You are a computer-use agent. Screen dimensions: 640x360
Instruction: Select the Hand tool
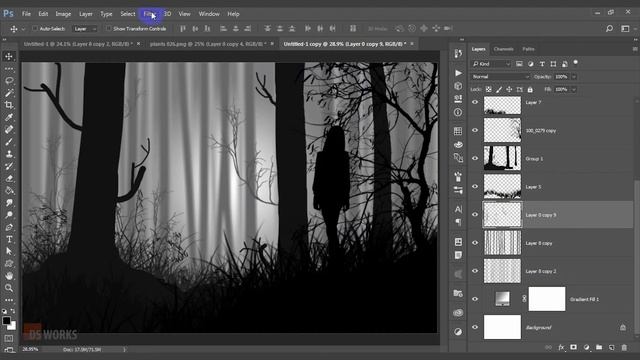[x=9, y=276]
